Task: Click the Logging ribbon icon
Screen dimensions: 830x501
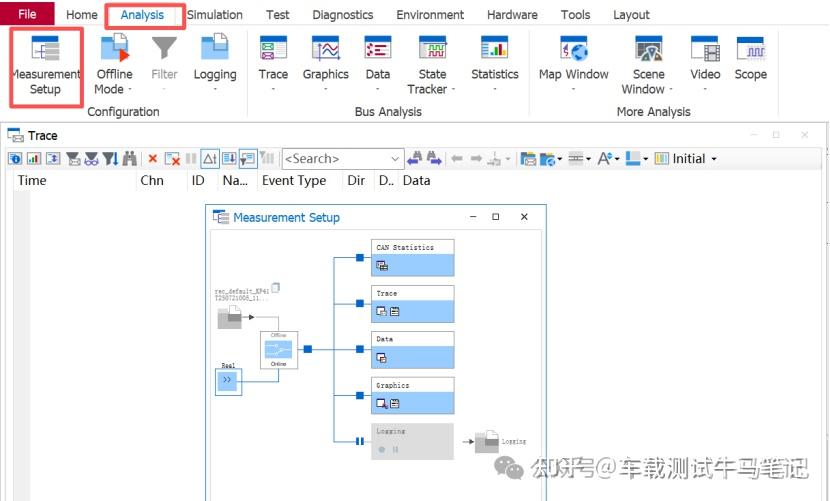Action: 214,48
